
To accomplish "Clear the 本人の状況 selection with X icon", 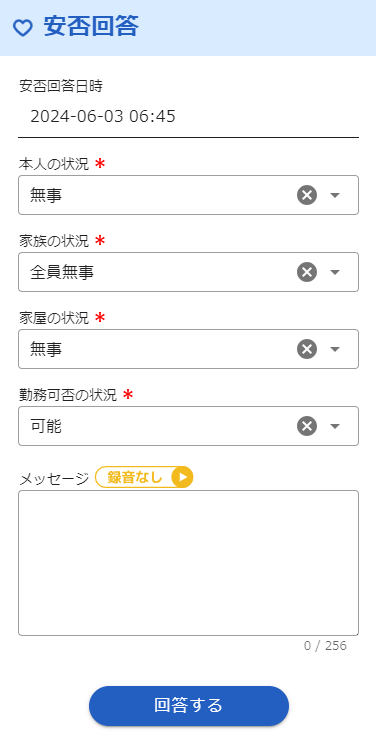I will coord(307,195).
